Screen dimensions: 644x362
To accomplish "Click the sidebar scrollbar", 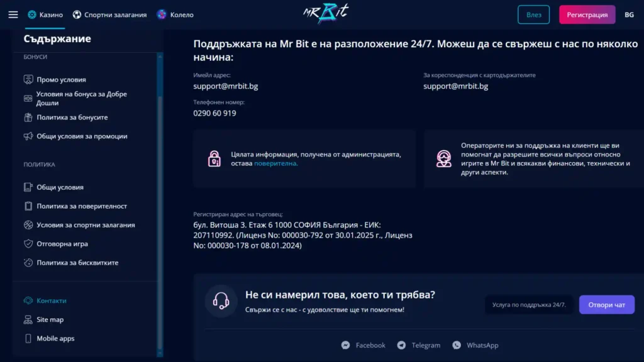I will pos(160,206).
